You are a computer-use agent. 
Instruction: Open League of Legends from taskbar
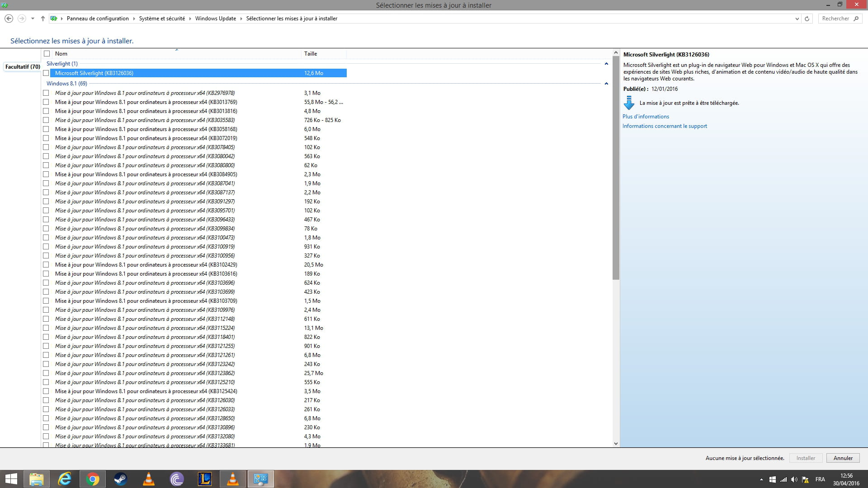tap(204, 479)
